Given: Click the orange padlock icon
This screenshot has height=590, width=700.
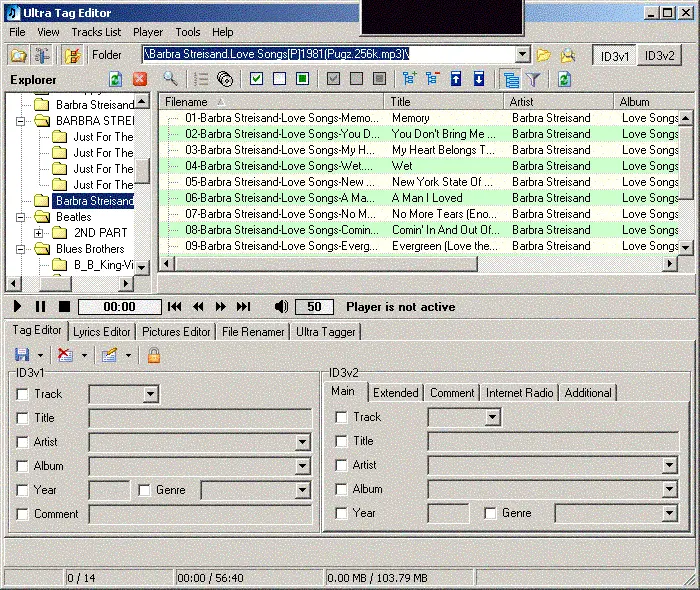Looking at the screenshot, I should pyautogui.click(x=154, y=355).
